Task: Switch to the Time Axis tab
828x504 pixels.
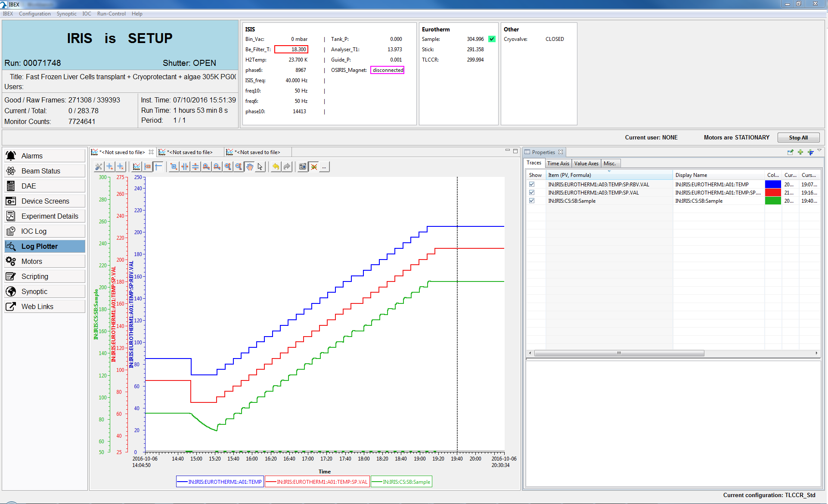Action: tap(558, 163)
